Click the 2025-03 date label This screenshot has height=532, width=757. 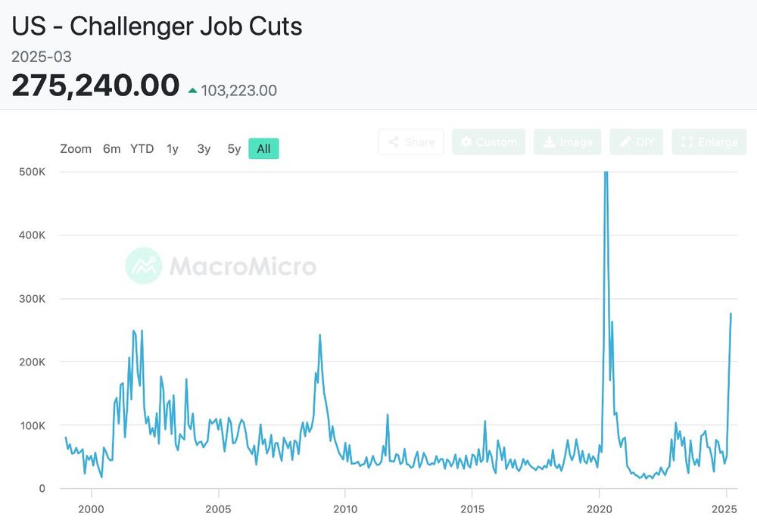click(42, 58)
